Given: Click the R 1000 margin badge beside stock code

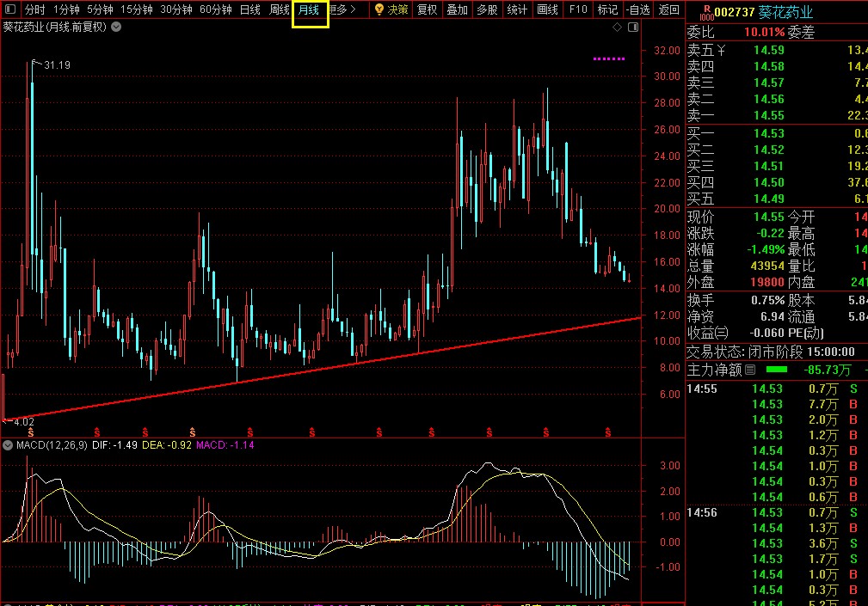Looking at the screenshot, I should (705, 13).
